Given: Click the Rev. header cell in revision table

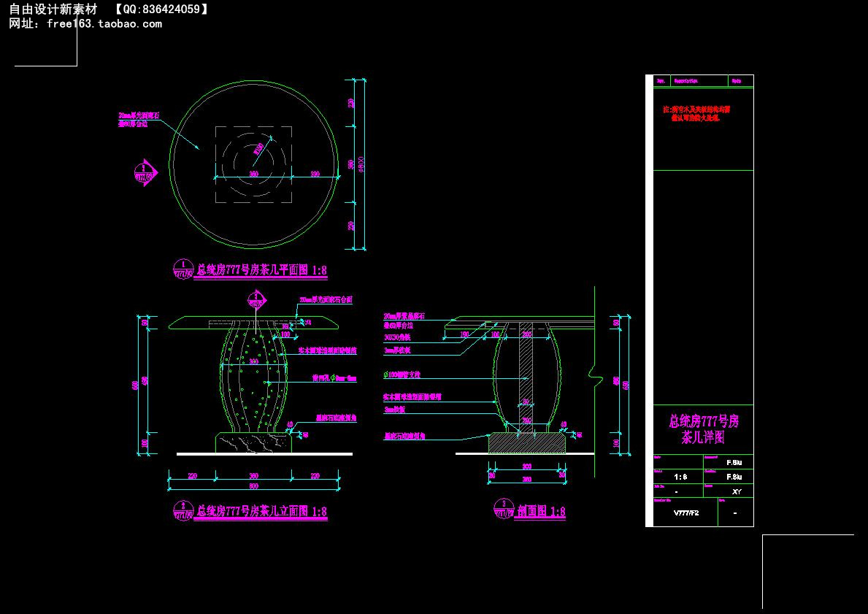Looking at the screenshot, I should [661, 81].
